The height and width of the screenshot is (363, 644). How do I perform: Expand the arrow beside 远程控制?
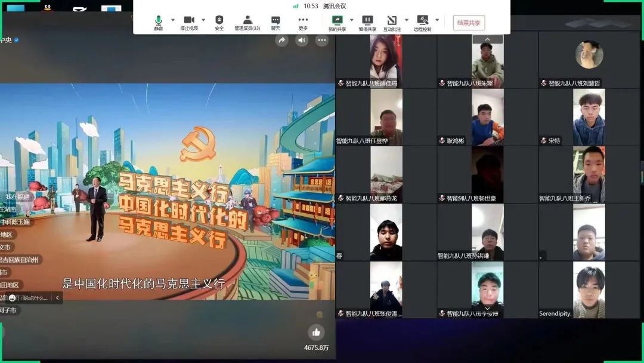437,20
